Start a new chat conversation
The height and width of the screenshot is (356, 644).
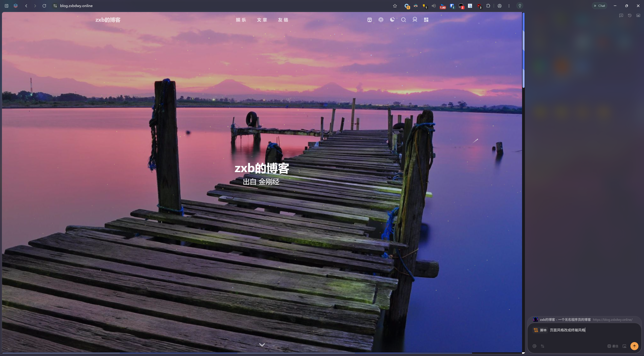(x=621, y=15)
